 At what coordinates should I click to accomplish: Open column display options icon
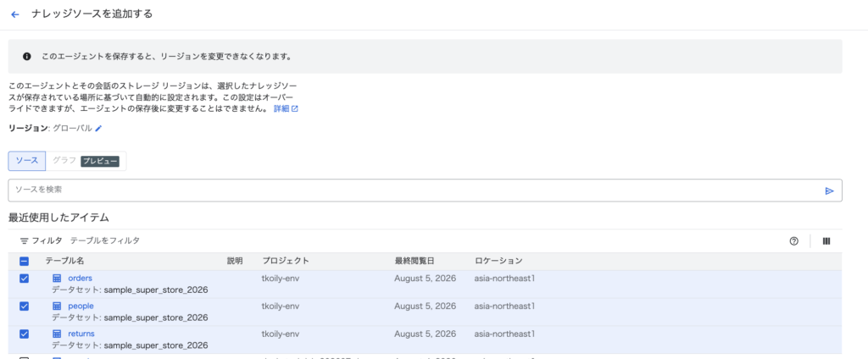tap(826, 241)
